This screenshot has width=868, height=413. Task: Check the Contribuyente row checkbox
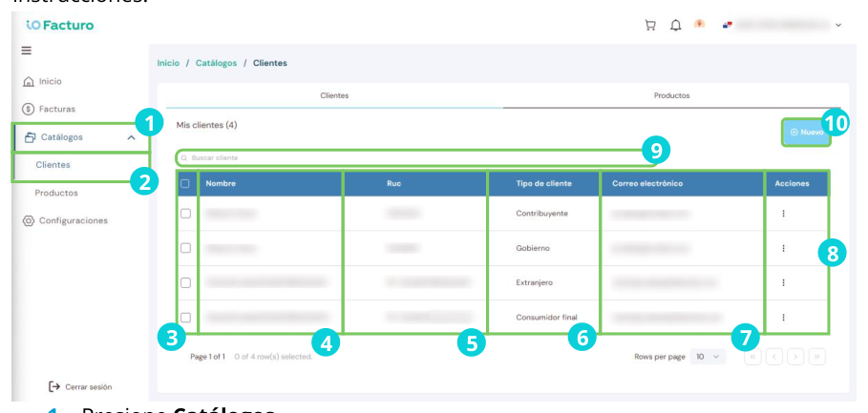(185, 214)
